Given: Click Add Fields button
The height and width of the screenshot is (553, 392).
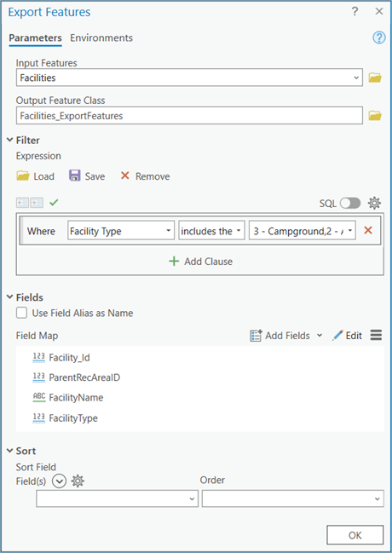Looking at the screenshot, I should tap(280, 336).
